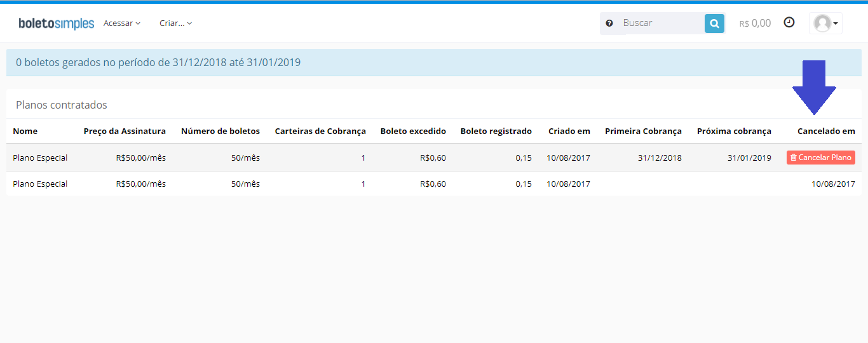This screenshot has height=343, width=868.
Task: Focus the Buscar search field
Action: [x=661, y=24]
